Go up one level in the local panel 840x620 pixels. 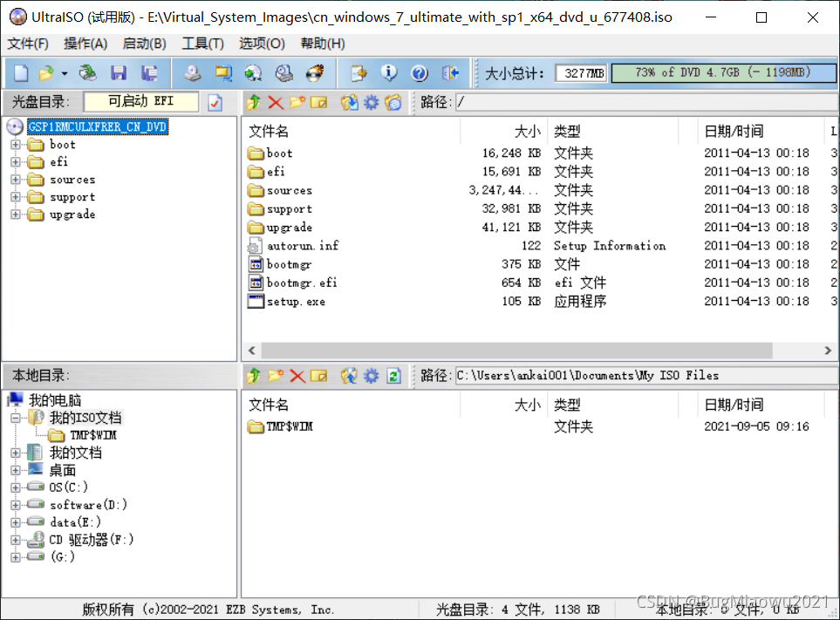(x=254, y=376)
